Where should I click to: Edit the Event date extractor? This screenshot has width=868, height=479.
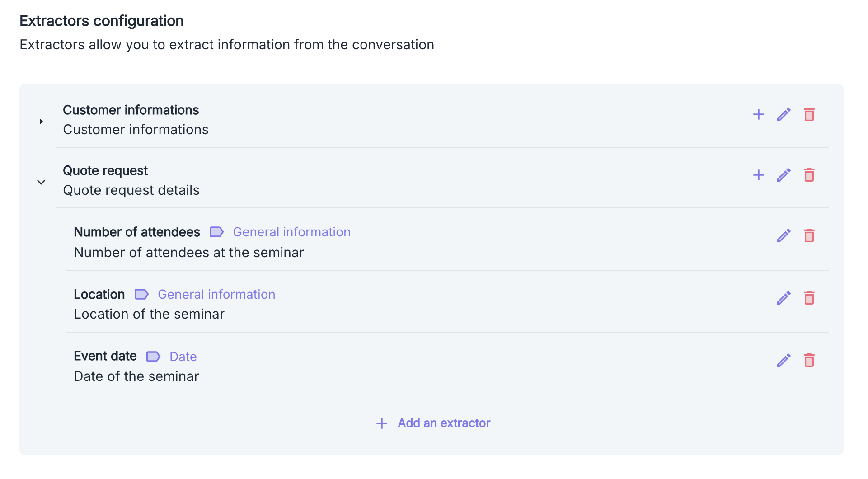tap(784, 360)
